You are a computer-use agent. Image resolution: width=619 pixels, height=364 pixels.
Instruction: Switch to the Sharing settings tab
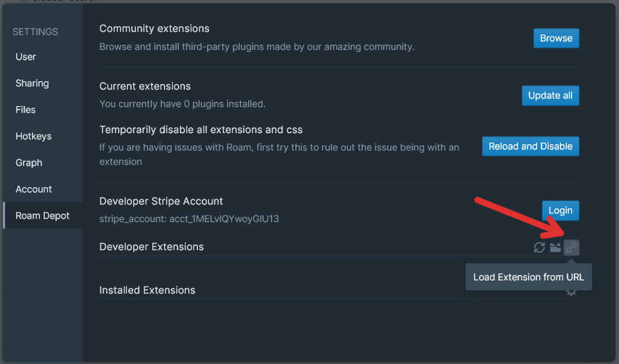click(x=32, y=83)
